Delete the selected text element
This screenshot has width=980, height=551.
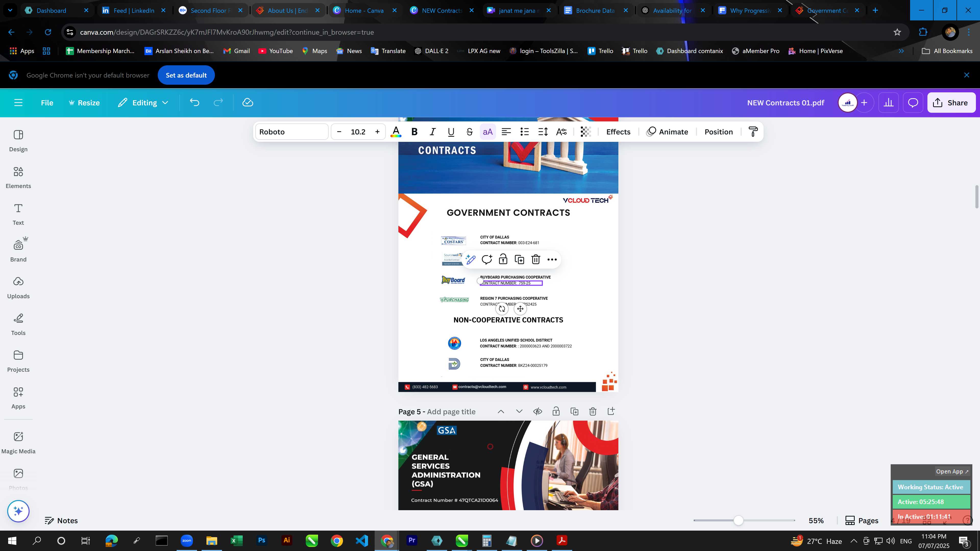[536, 260]
